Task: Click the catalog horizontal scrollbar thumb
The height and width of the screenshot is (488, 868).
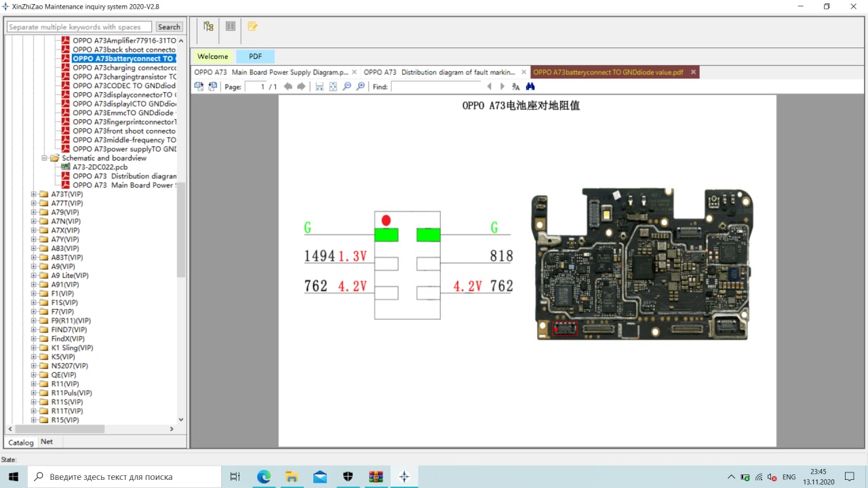Action: 59,429
